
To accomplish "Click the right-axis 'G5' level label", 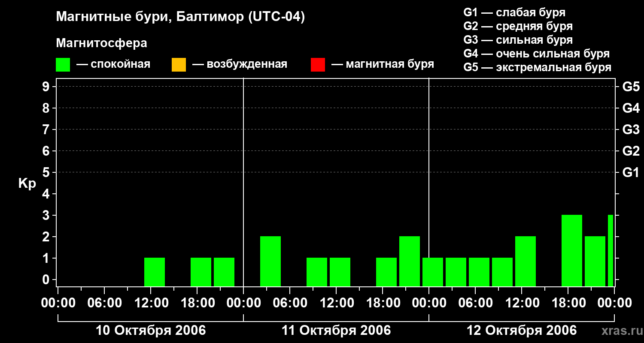I will (x=631, y=87).
